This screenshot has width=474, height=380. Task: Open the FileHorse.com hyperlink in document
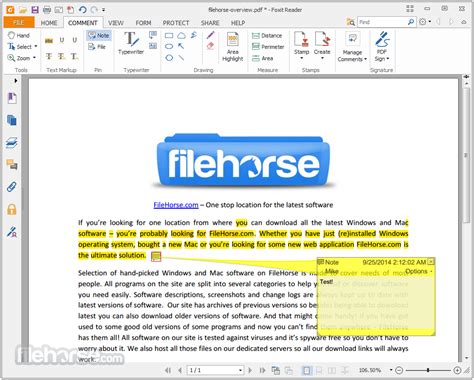(x=176, y=205)
